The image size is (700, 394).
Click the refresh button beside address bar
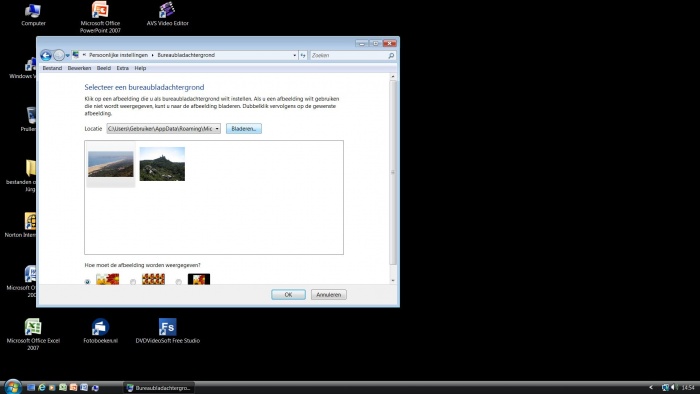tap(303, 55)
